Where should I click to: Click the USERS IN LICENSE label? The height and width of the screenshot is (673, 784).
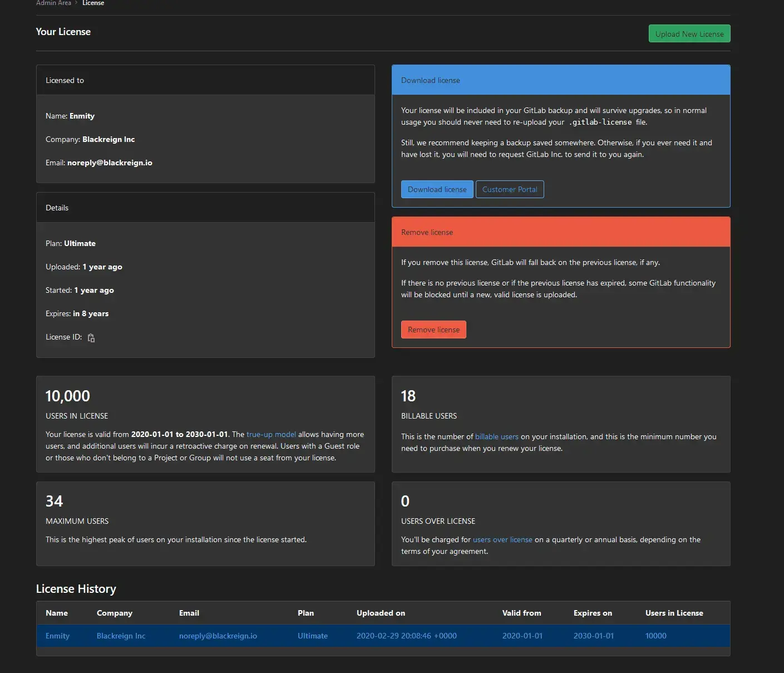[x=77, y=416]
